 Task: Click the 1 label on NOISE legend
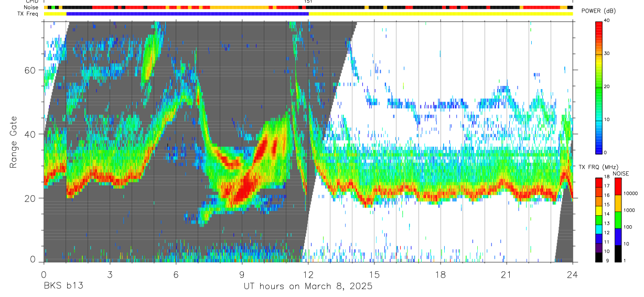click(625, 260)
